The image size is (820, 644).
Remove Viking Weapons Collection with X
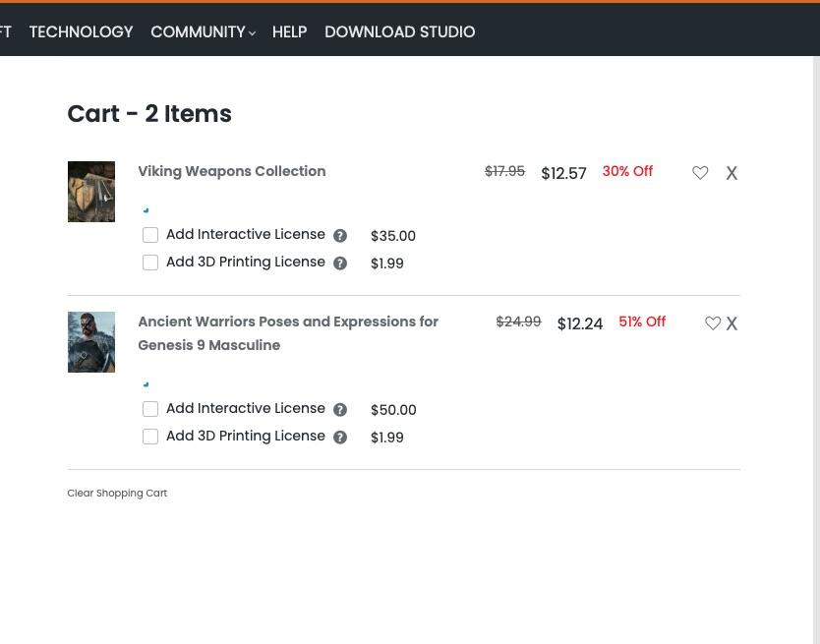tap(732, 173)
